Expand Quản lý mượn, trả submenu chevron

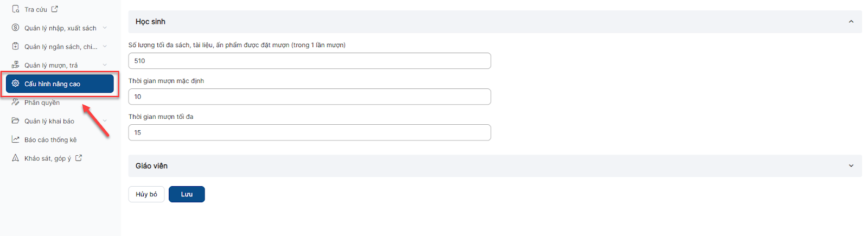105,65
